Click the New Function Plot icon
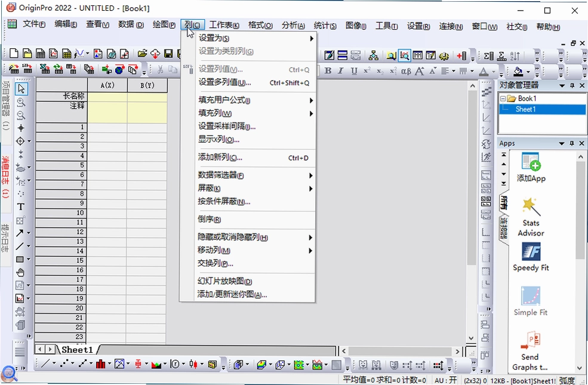 tap(79, 54)
